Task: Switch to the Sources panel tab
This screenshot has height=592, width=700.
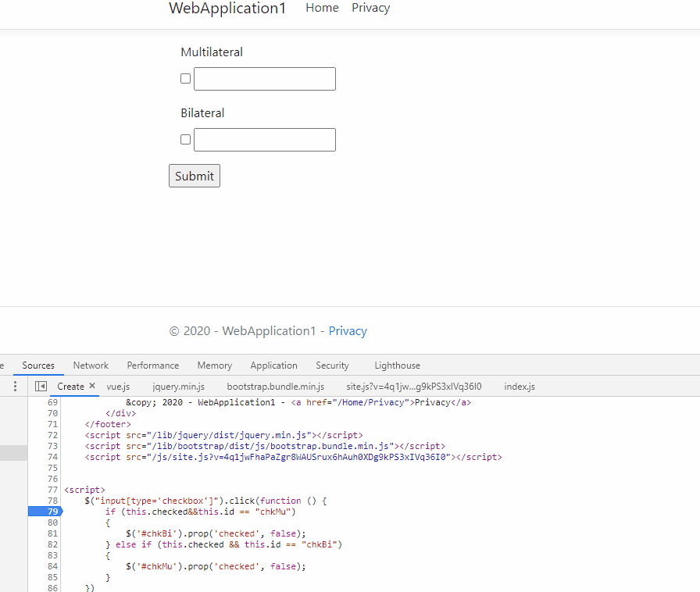Action: coord(38,366)
